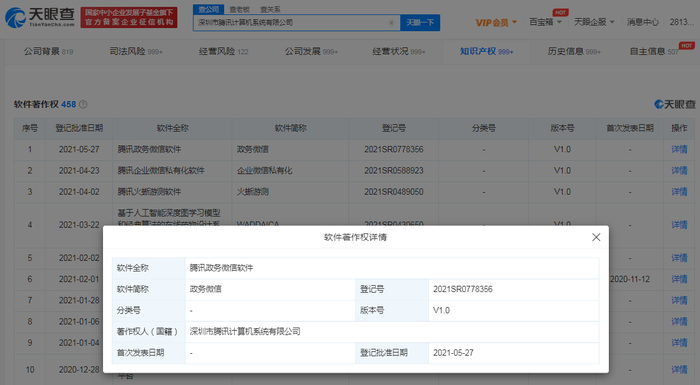
Task: Open 详情 for row 10 dated 2020-12-28
Action: (679, 369)
